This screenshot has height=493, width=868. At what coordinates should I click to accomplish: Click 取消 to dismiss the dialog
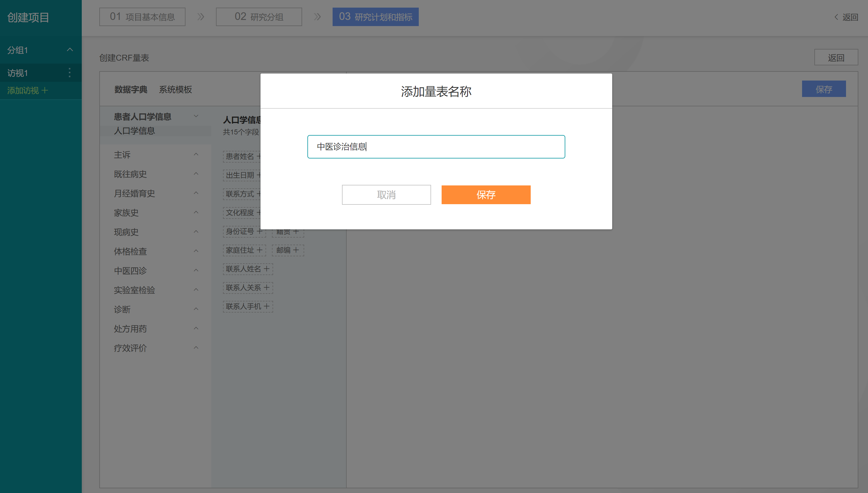(386, 195)
